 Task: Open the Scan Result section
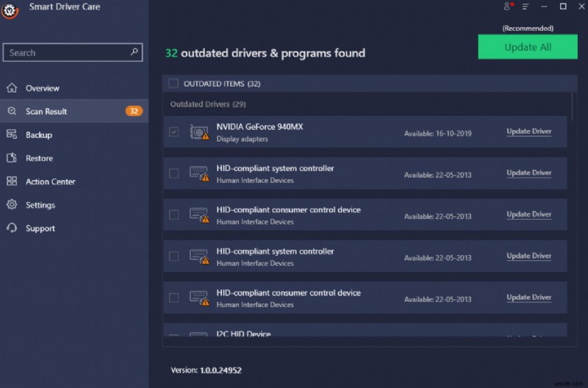coord(74,111)
